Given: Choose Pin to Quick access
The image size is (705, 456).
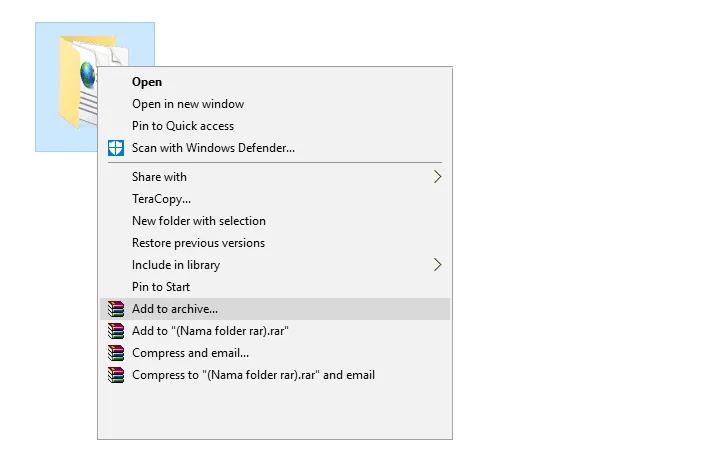Looking at the screenshot, I should click(x=275, y=126).
